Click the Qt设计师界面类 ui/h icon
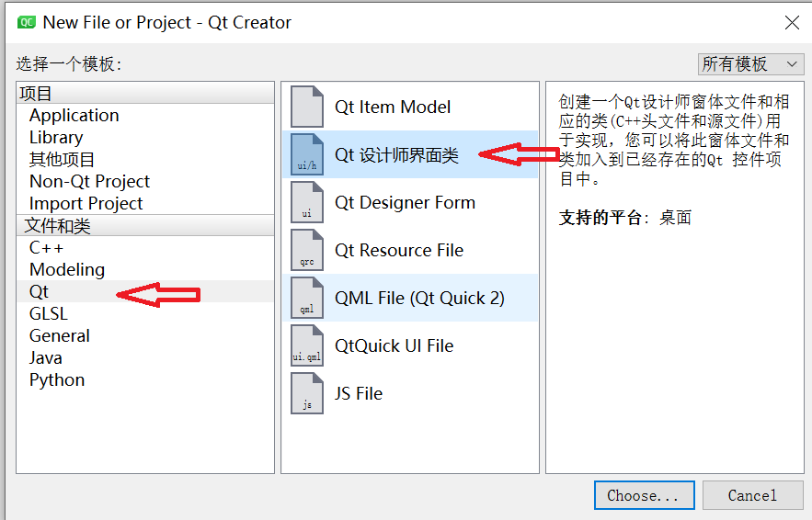Viewport: 812px width, 520px height. point(307,154)
